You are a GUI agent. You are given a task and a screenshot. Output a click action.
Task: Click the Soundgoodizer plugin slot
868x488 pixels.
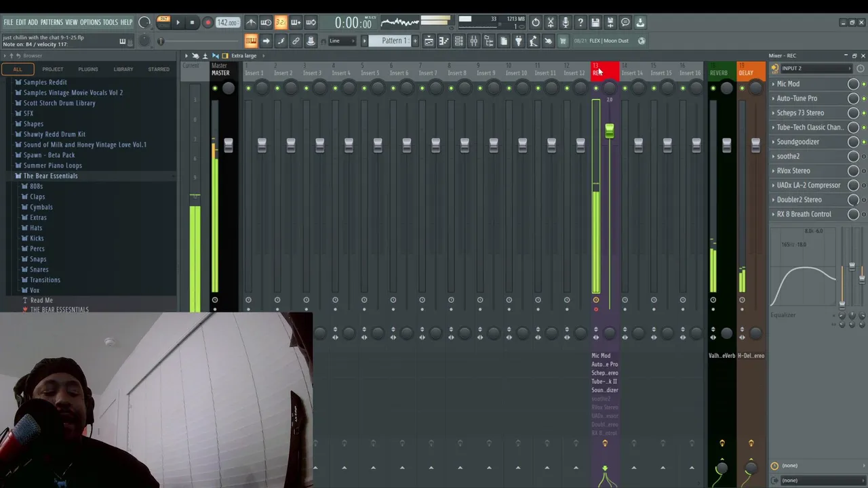(798, 142)
